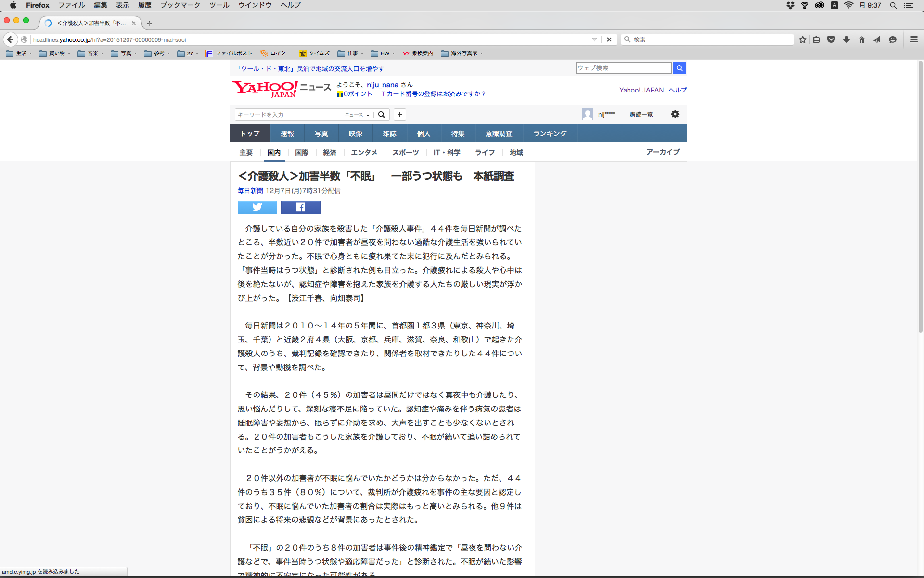Stop page loading with X button

coord(609,39)
